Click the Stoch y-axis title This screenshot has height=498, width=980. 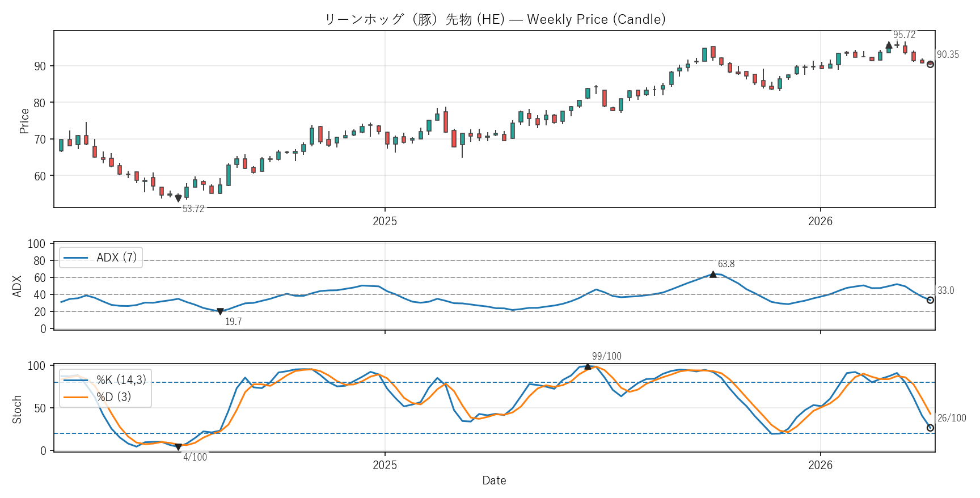[x=17, y=409]
